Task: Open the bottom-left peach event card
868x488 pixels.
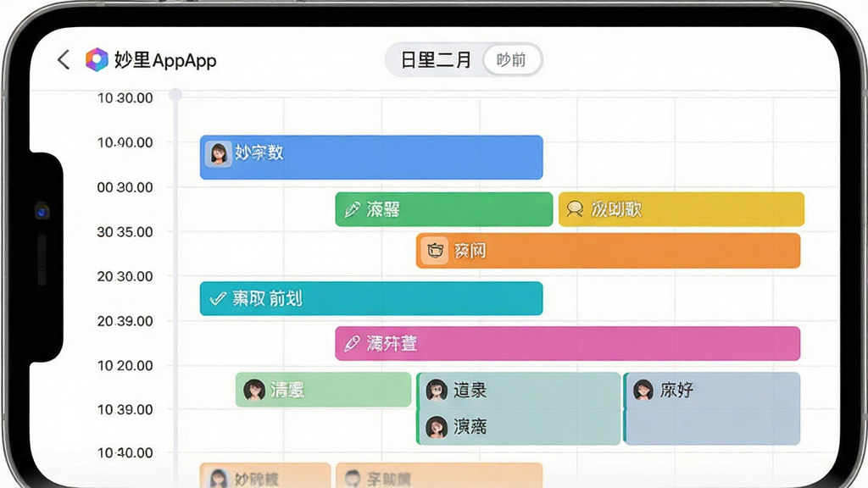Action: tap(265, 475)
